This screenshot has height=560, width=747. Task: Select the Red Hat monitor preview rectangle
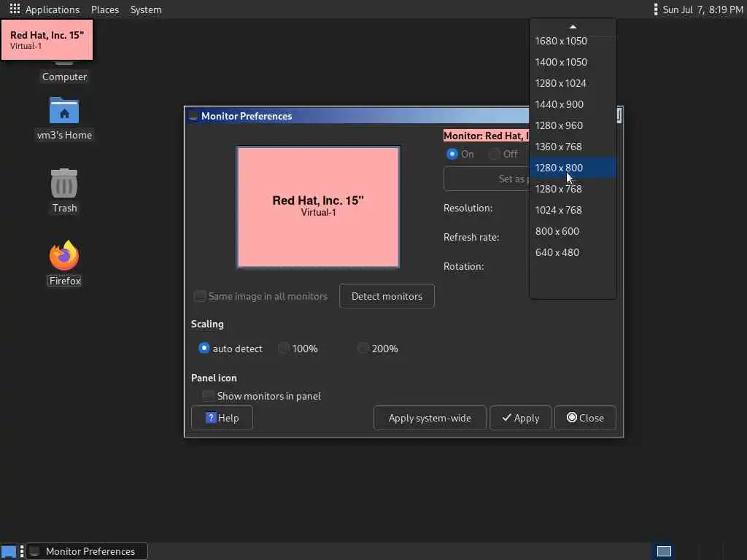(318, 206)
